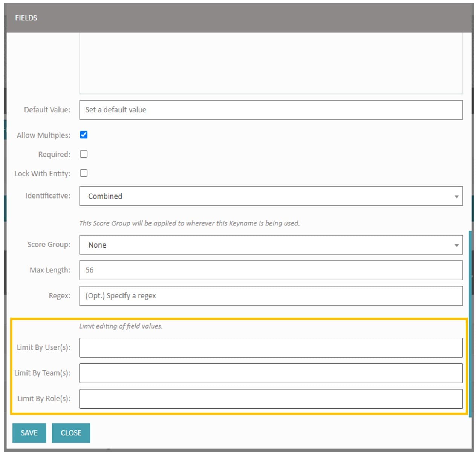The height and width of the screenshot is (456, 476).
Task: Click the text area above Default Value
Action: [271, 64]
